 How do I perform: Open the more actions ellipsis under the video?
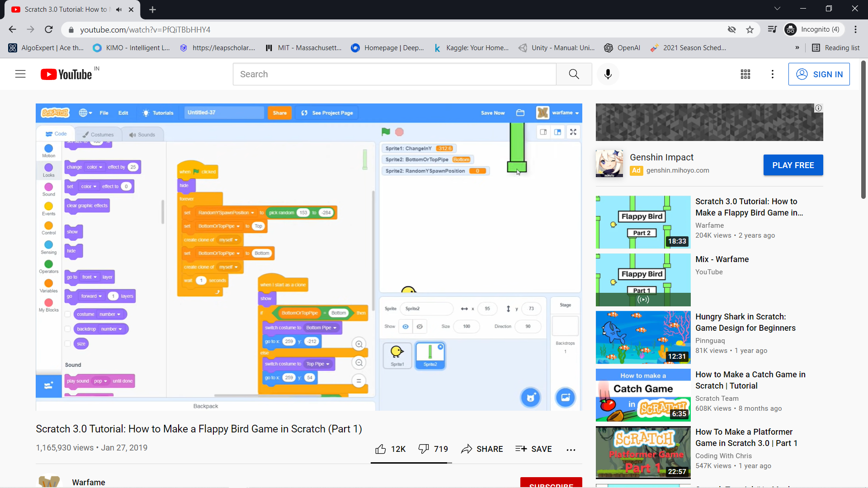click(x=571, y=450)
